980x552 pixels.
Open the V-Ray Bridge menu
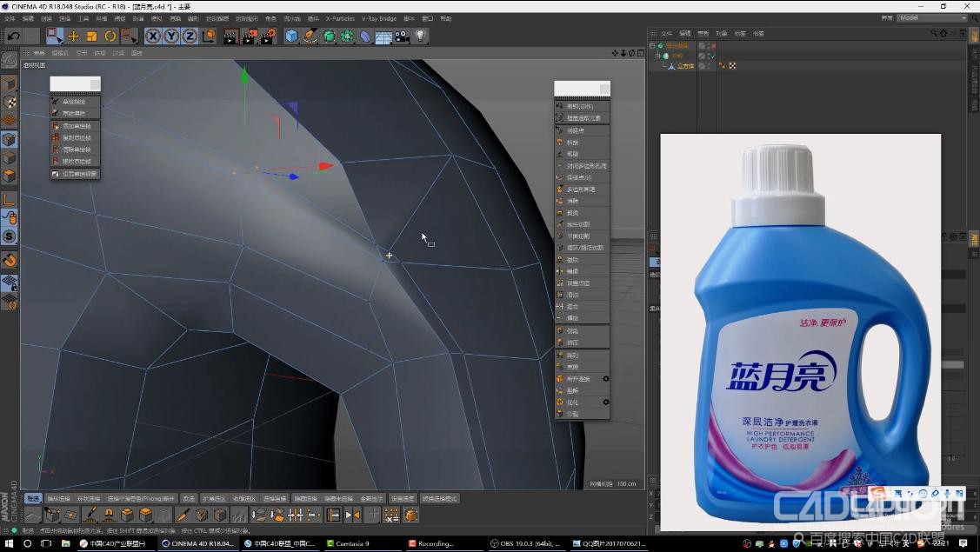379,19
